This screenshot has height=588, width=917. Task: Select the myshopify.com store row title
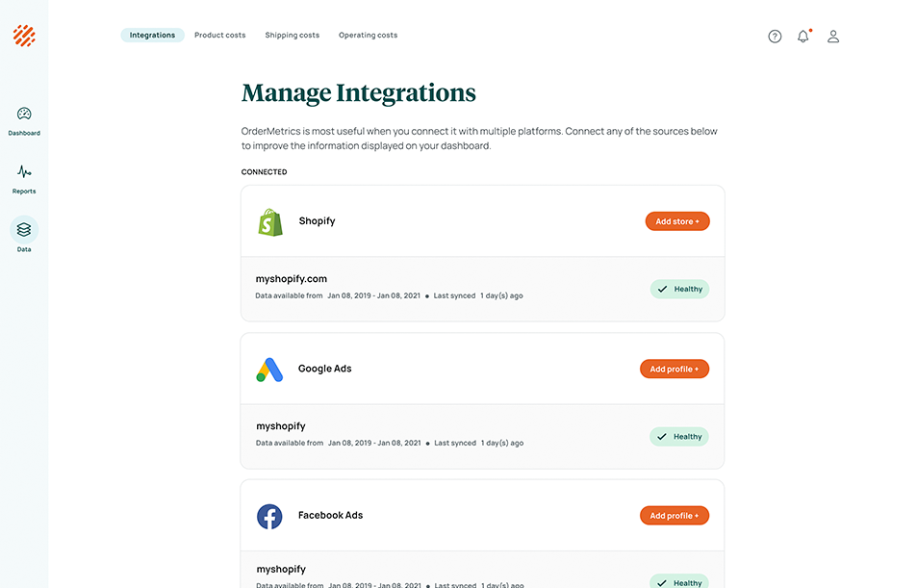pos(292,279)
